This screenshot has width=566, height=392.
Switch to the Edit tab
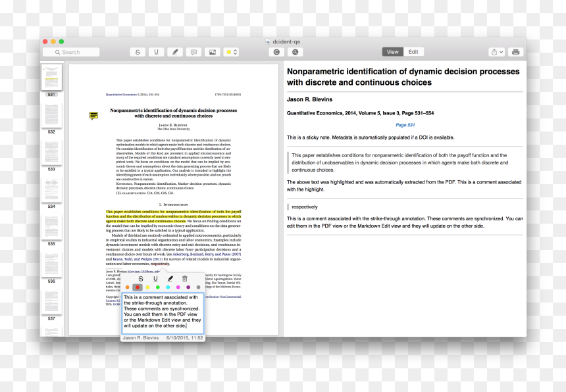pos(413,52)
